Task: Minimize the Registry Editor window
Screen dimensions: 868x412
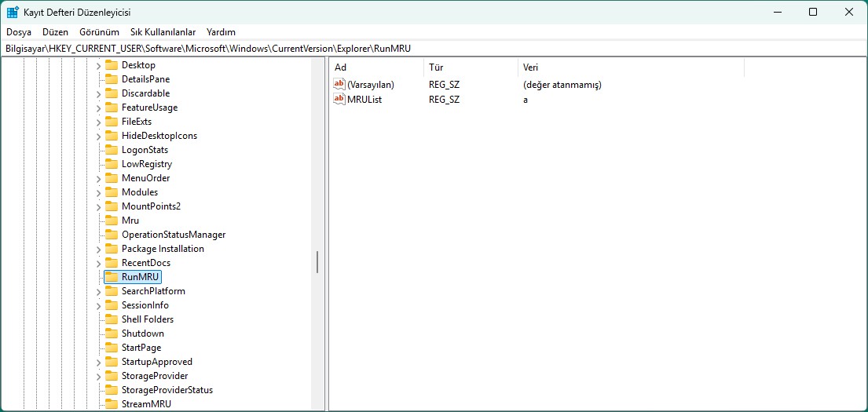Action: point(776,12)
